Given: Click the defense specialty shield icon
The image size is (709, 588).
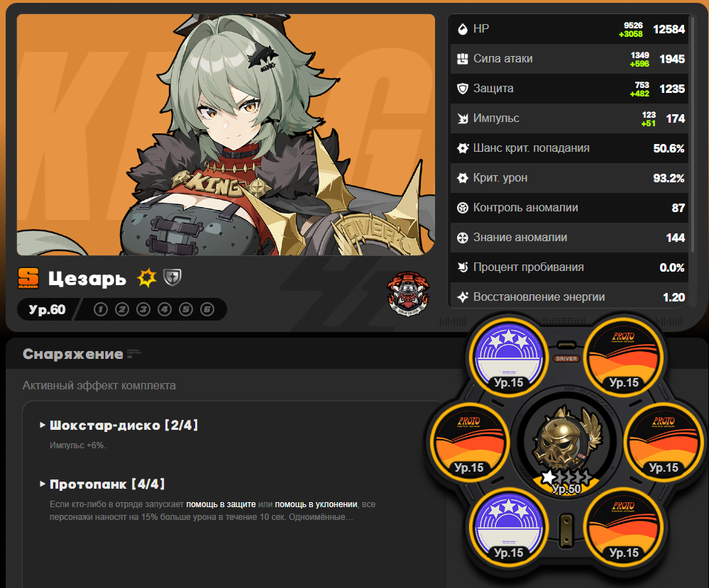Looking at the screenshot, I should pos(172,277).
